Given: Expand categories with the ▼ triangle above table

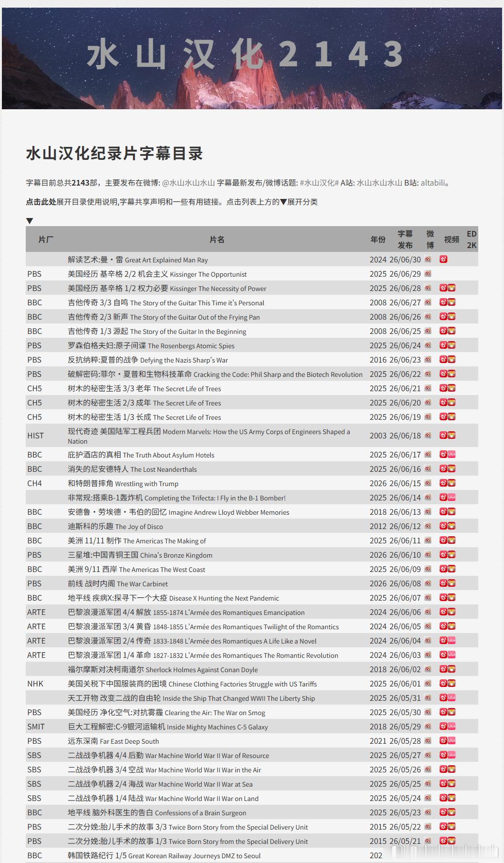Looking at the screenshot, I should tap(30, 221).
